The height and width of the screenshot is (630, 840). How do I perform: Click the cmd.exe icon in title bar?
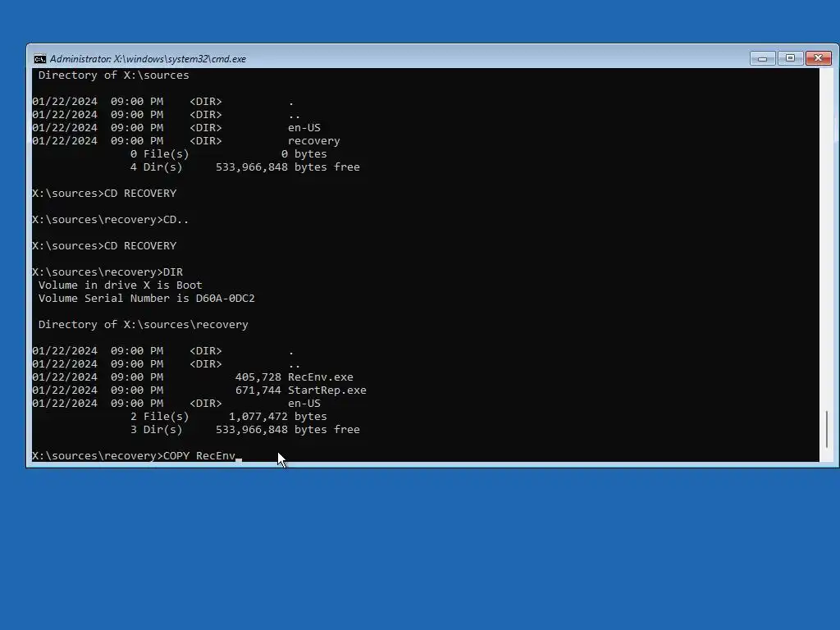(x=39, y=59)
